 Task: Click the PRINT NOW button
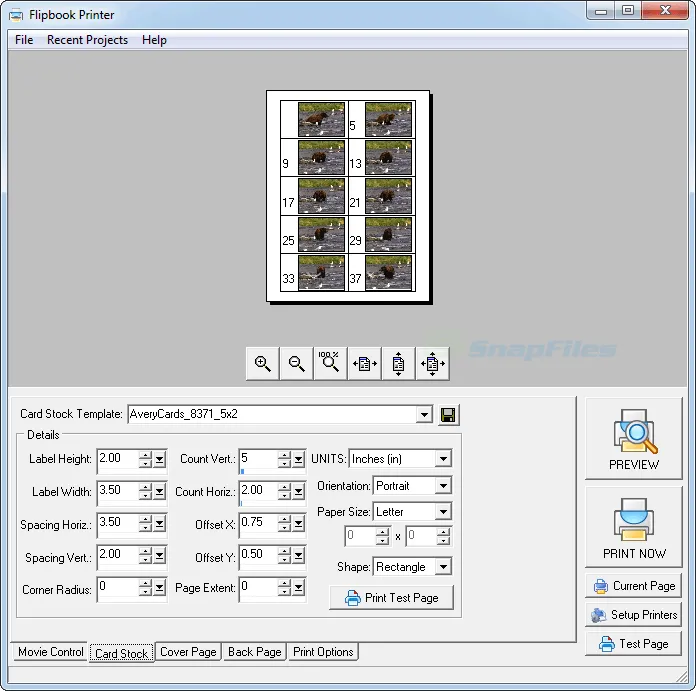coord(633,527)
